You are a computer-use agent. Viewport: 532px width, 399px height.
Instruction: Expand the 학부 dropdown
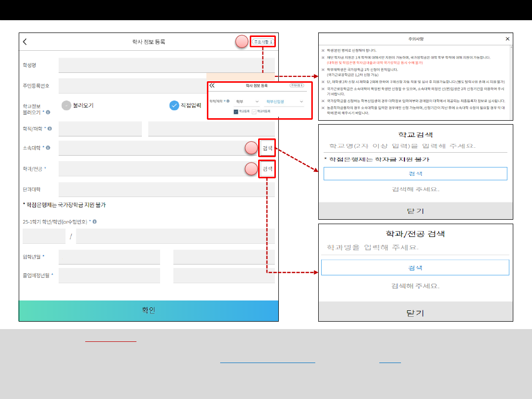(x=247, y=101)
